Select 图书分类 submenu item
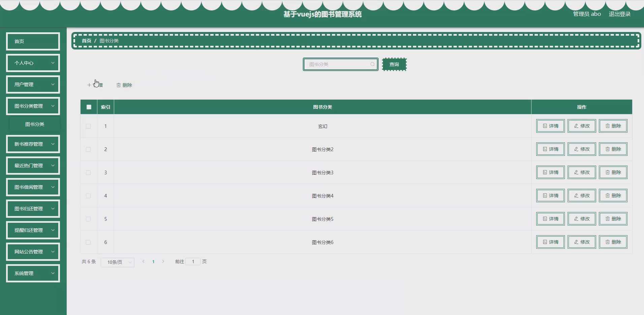 click(35, 124)
